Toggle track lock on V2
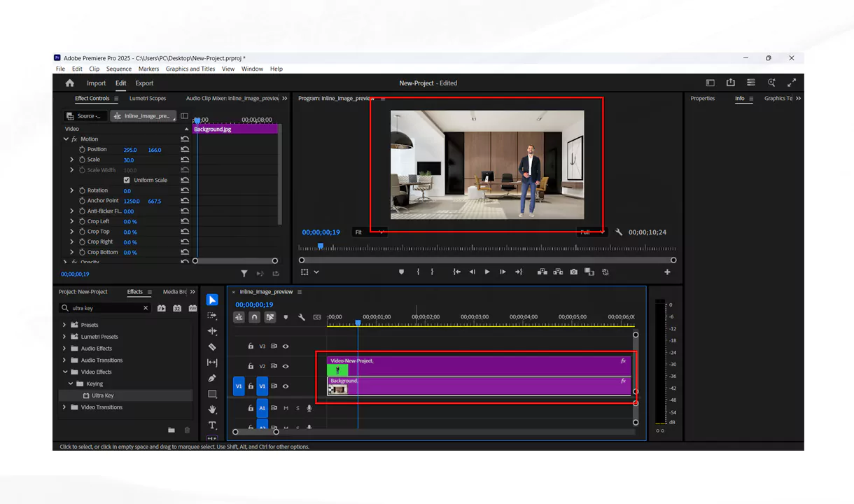 251,366
